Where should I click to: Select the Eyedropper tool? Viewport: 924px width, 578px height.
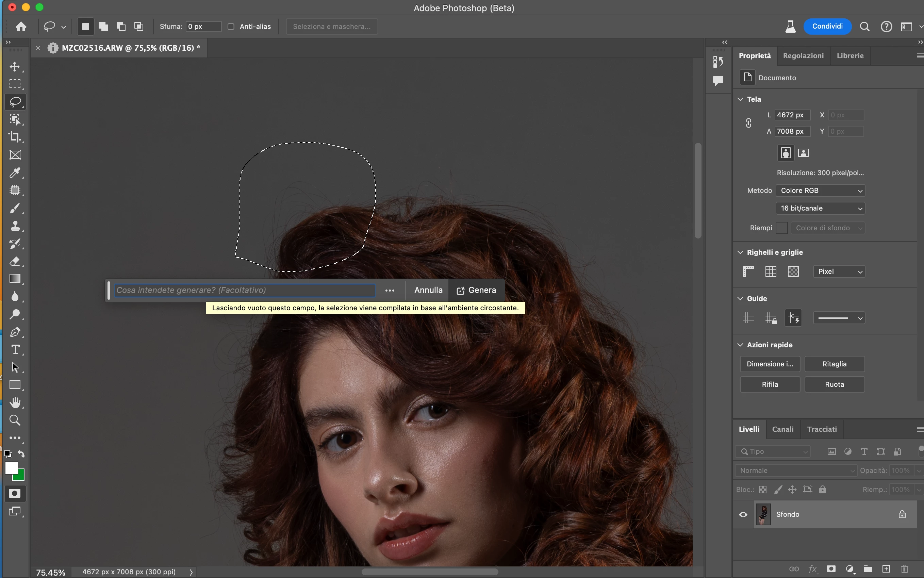coord(15,173)
